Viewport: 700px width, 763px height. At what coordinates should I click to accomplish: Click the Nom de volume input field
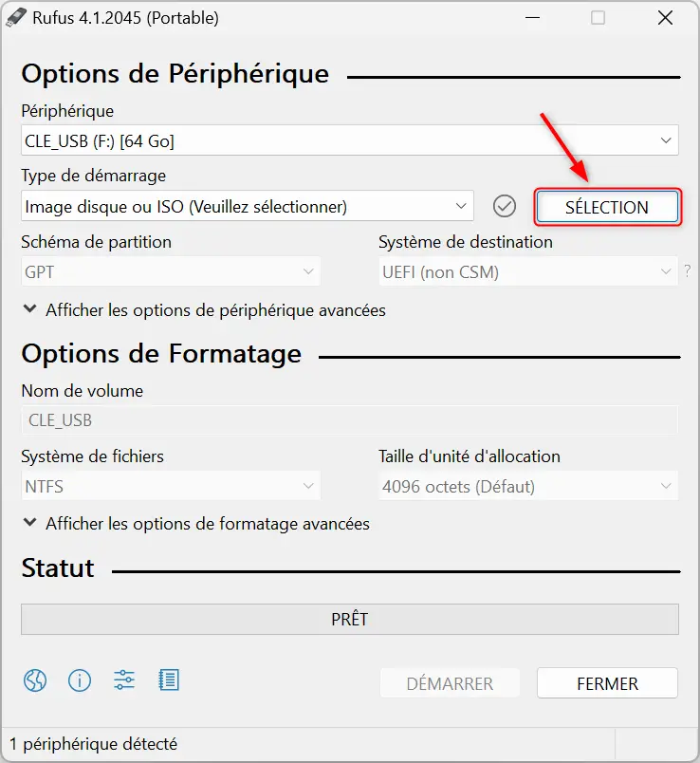click(349, 420)
